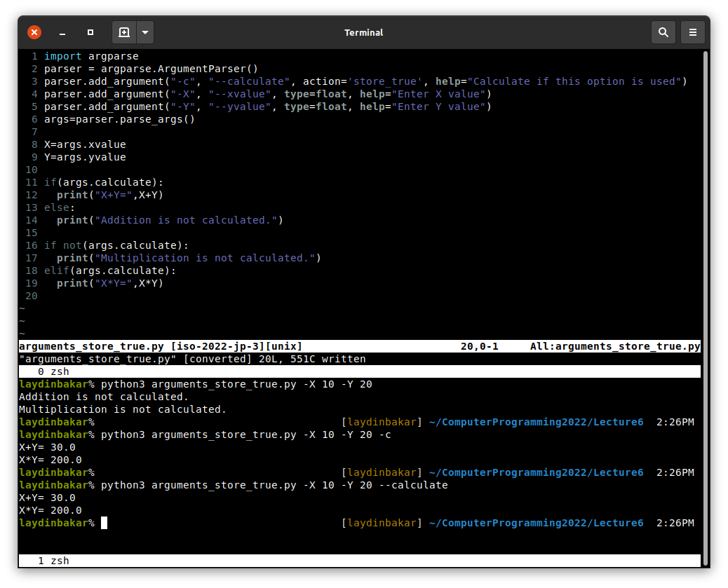The image size is (728, 588).
Task: Click the 'Terminal' window title
Action: [x=363, y=32]
